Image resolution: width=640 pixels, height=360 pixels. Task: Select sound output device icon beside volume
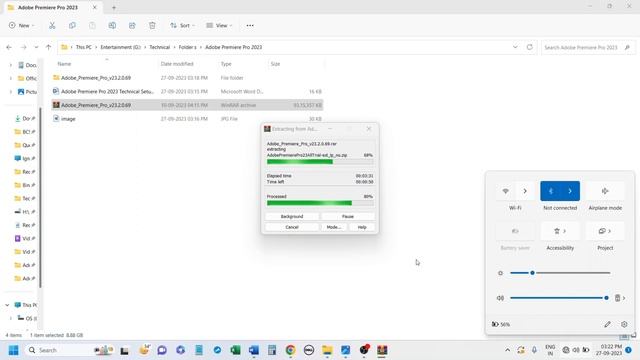(620, 298)
